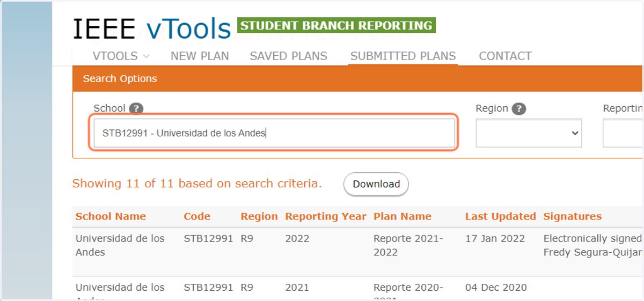Focus the School search input field
Image resolution: width=644 pixels, height=301 pixels.
tap(274, 133)
